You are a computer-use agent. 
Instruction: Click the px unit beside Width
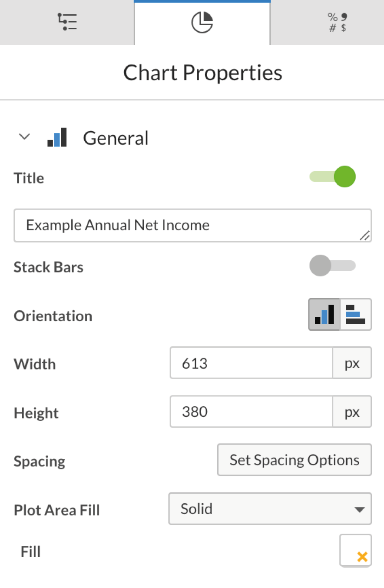352,363
